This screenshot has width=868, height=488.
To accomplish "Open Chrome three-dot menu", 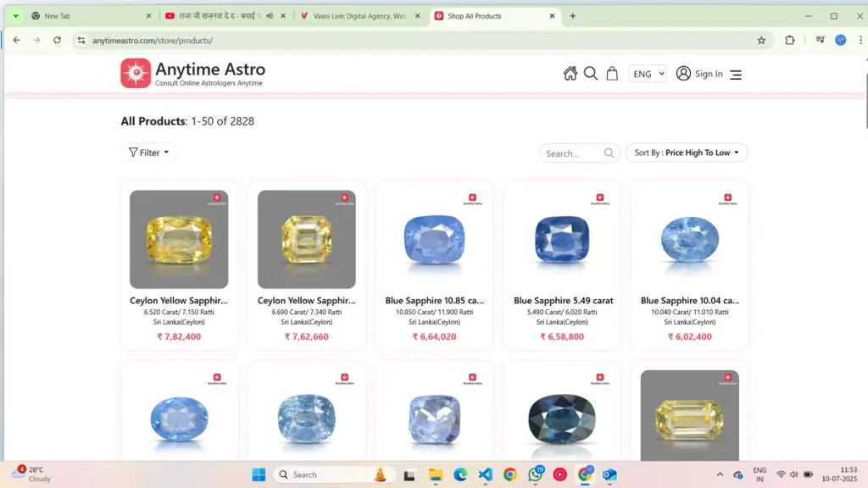I will (x=860, y=40).
